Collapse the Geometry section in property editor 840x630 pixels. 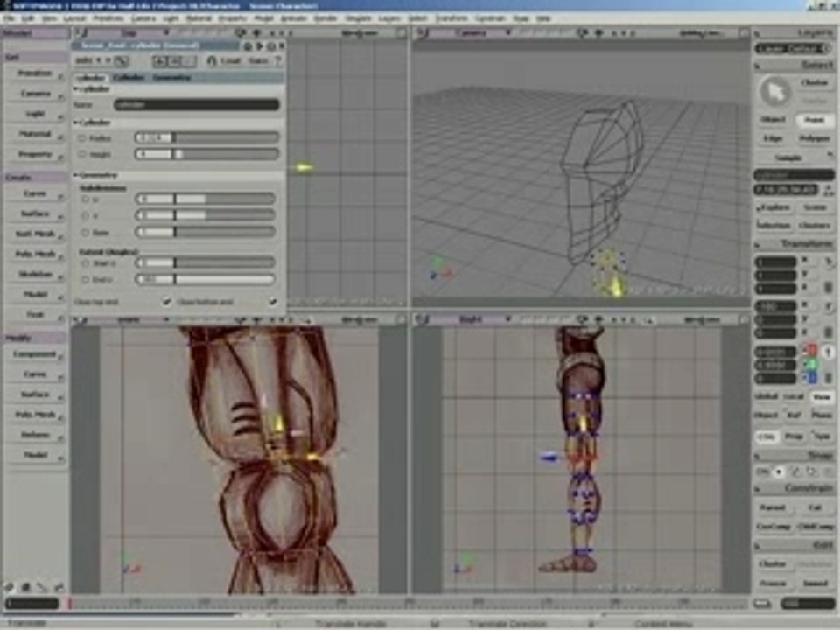coord(77,175)
